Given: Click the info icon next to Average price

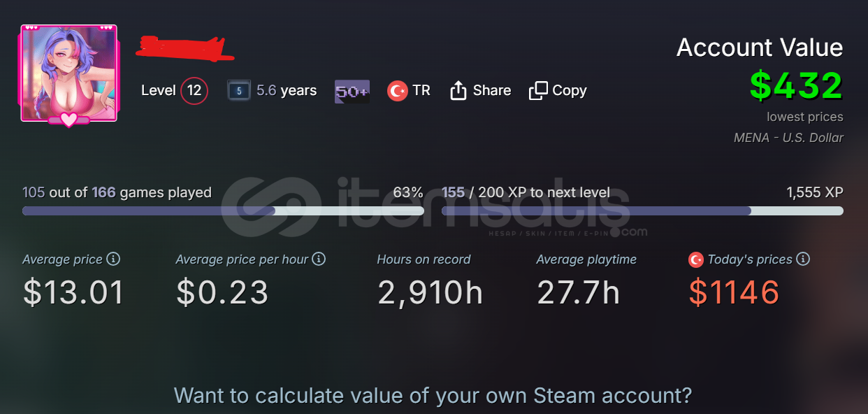Looking at the screenshot, I should click(113, 259).
